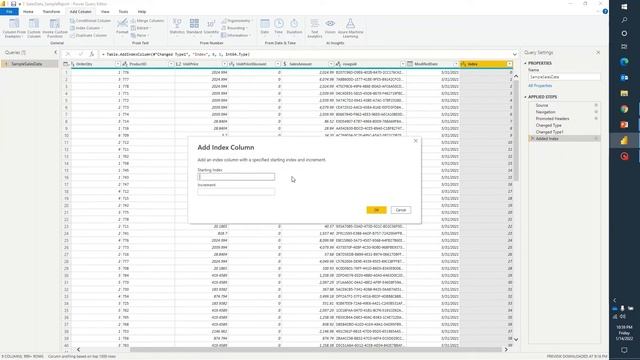Switch to the Transform tab
Viewport: 640px width, 360px height.
(51, 12)
